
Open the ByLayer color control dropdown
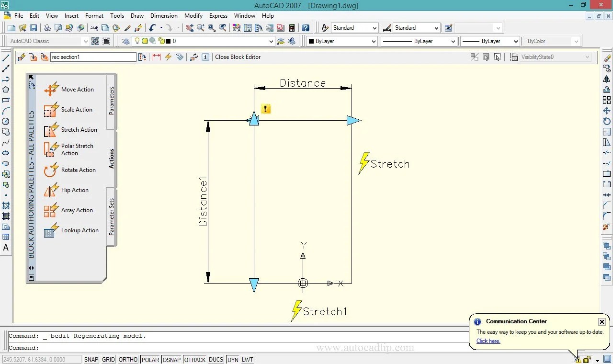tap(341, 41)
